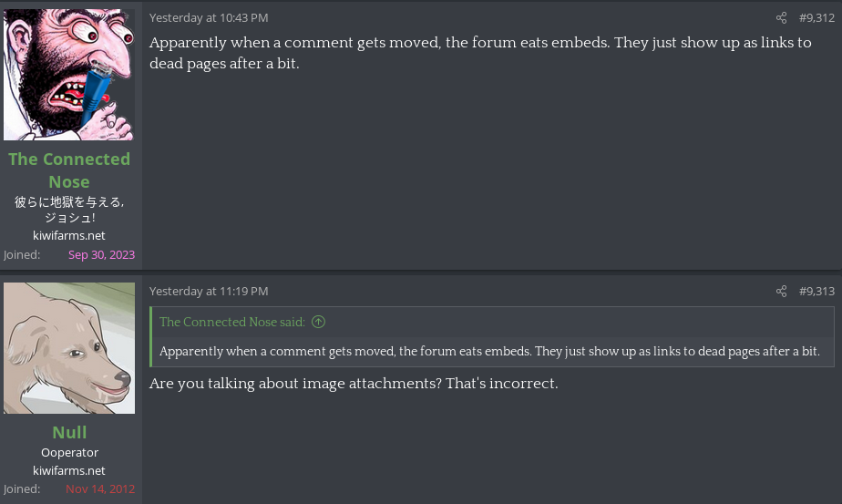Click the Sep 30, 2023 join date
This screenshot has width=842, height=504.
[x=101, y=255]
